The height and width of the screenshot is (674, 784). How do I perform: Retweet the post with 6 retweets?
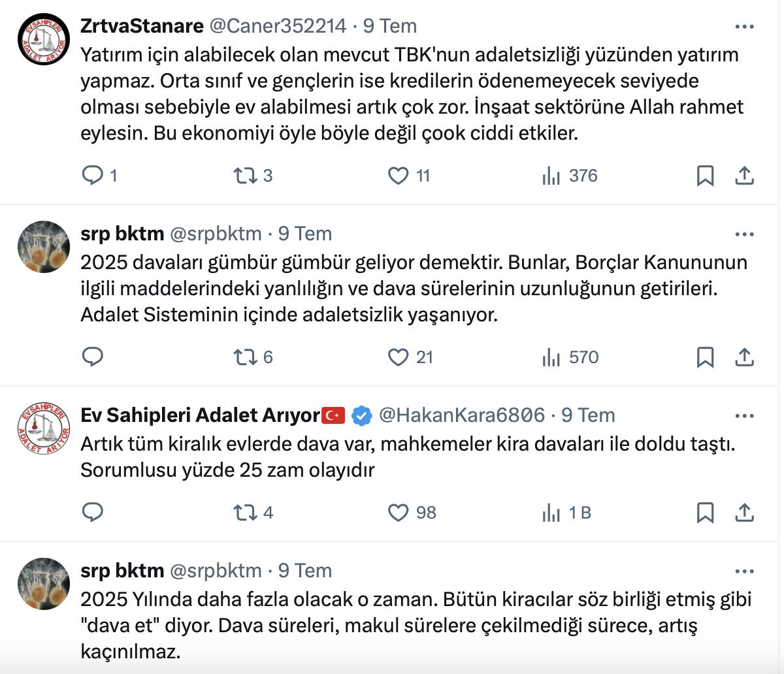246,357
